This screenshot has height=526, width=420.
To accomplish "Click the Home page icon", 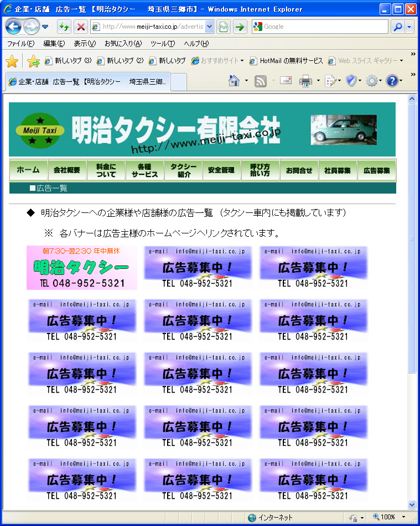I will pos(234,81).
